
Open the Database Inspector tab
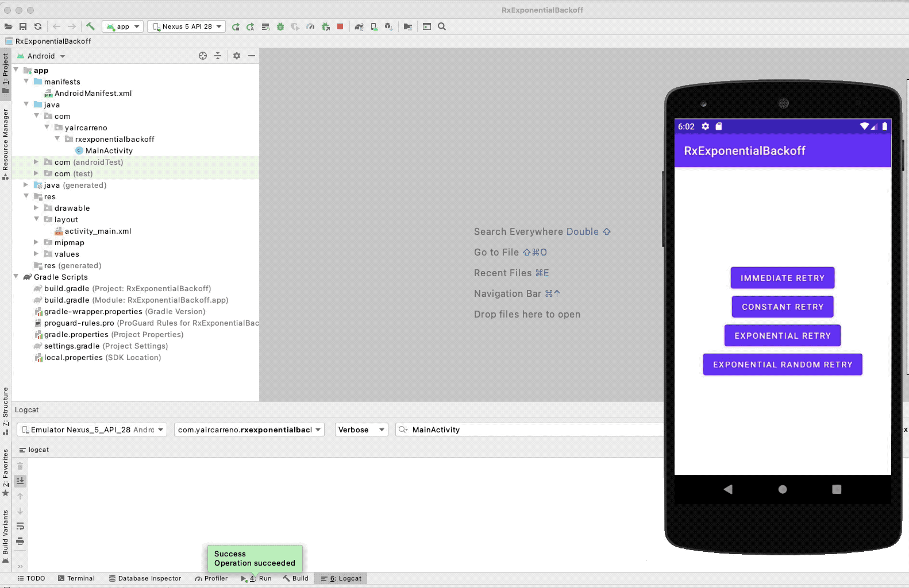tap(145, 578)
